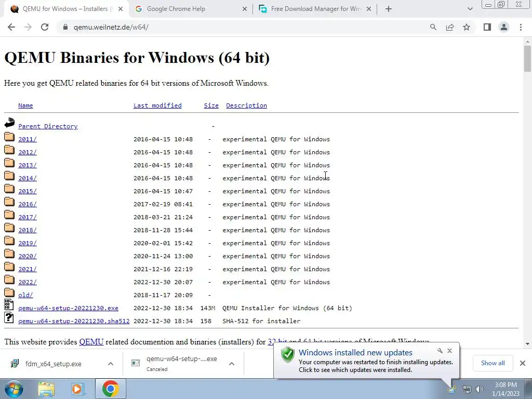This screenshot has height=399, width=532.
Task: Open the zoom magnifier icon in address bar
Action: point(433,27)
